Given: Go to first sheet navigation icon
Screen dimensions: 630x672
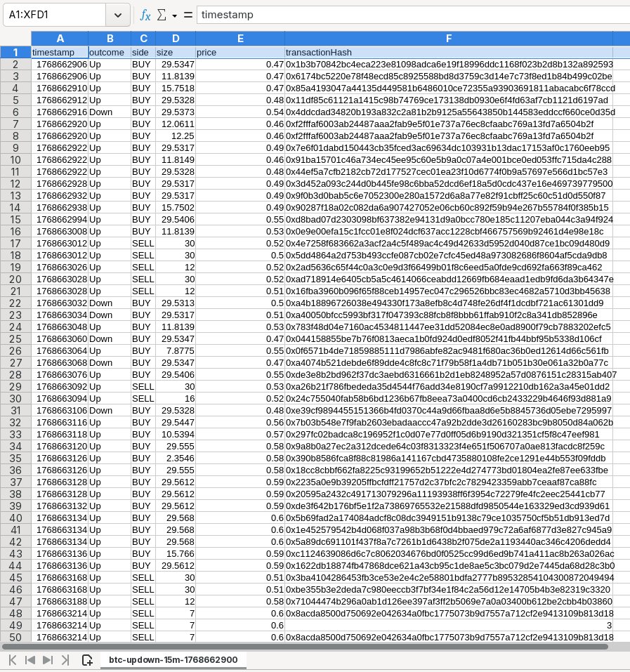Looking at the screenshot, I should coord(13,659).
